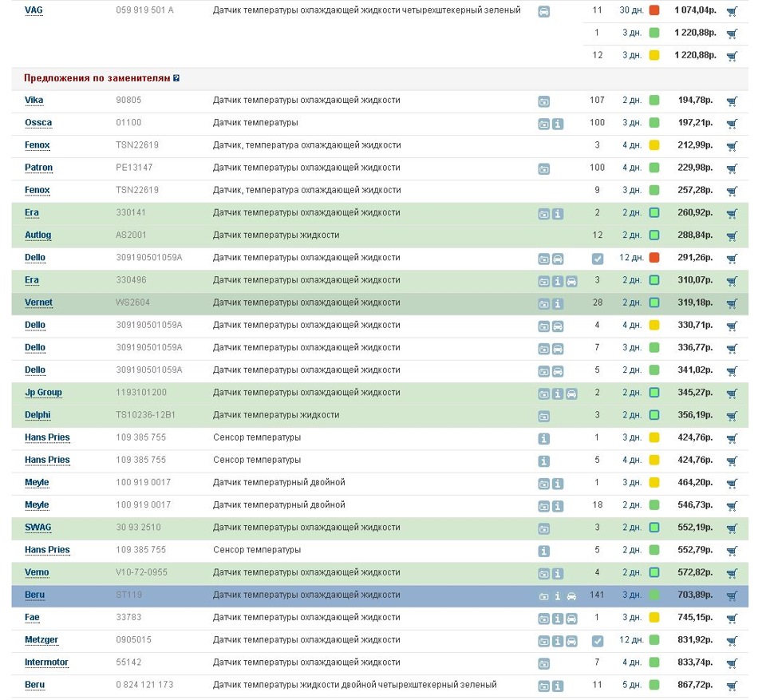Click availability checkmark in Dello 12 дн. row

597,259
